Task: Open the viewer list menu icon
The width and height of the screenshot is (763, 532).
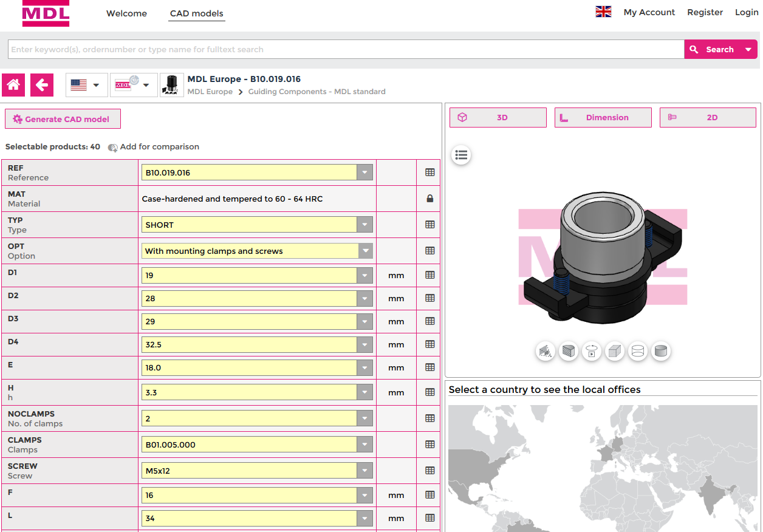Action: click(x=461, y=155)
